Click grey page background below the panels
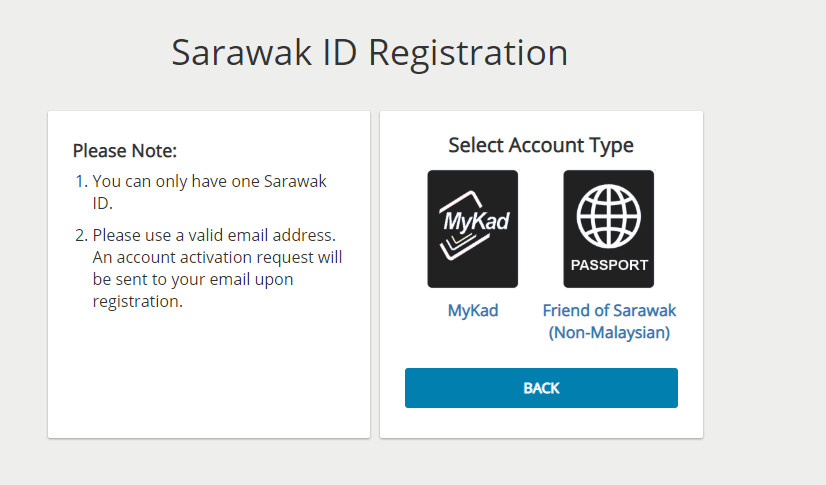The image size is (826, 485). click(375, 463)
